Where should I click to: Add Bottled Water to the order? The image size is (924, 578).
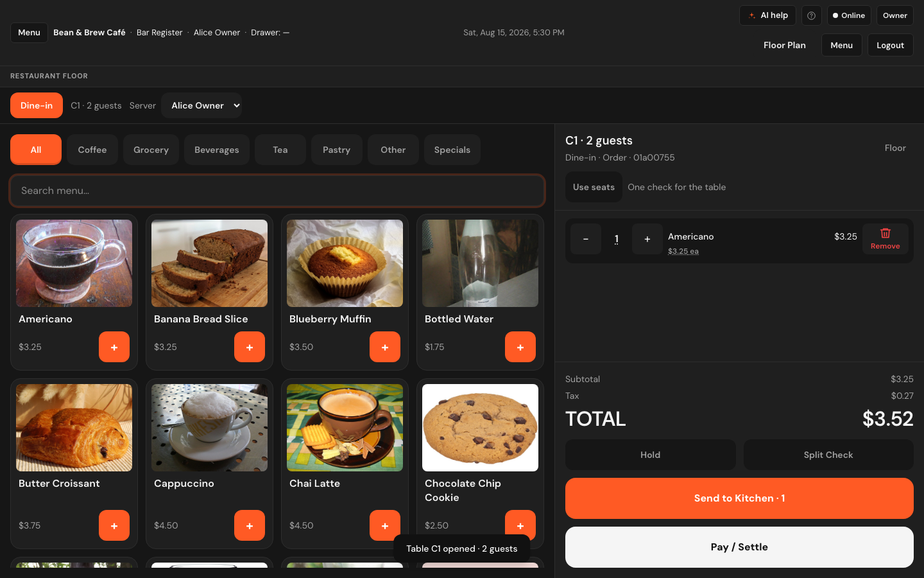tap(520, 347)
